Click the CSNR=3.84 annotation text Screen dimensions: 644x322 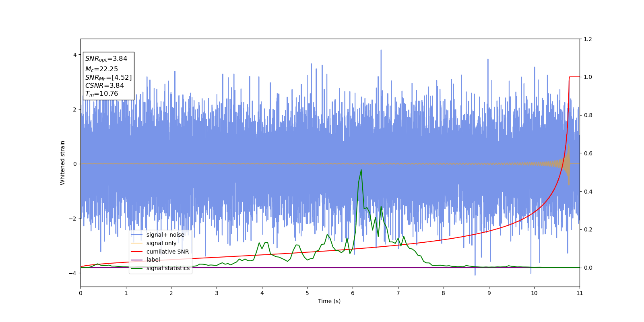[105, 85]
